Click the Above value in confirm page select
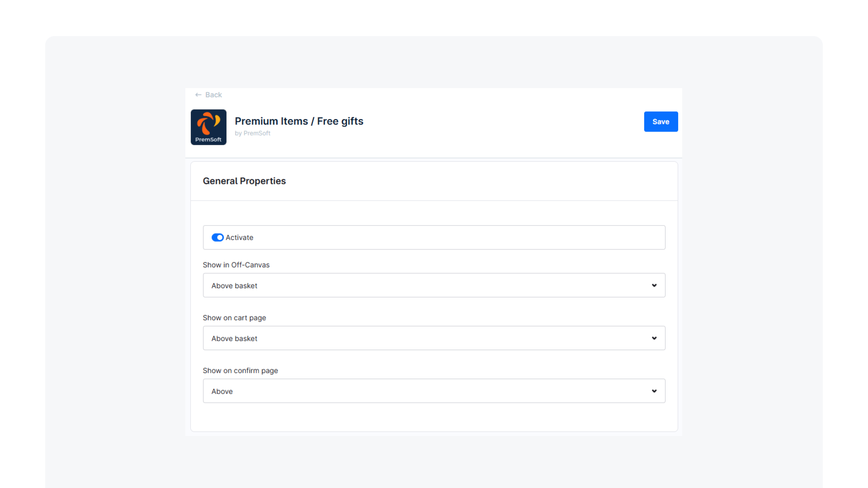This screenshot has width=868, height=488. click(x=222, y=392)
